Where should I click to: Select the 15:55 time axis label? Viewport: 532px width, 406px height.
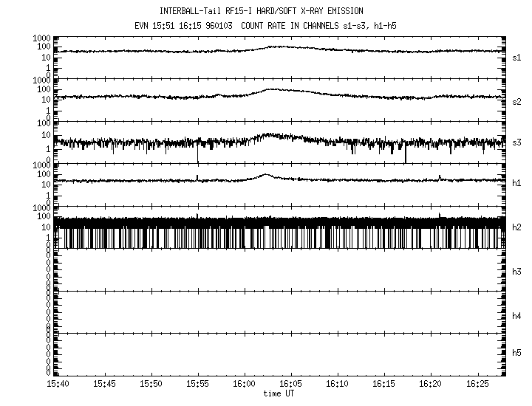pyautogui.click(x=198, y=385)
